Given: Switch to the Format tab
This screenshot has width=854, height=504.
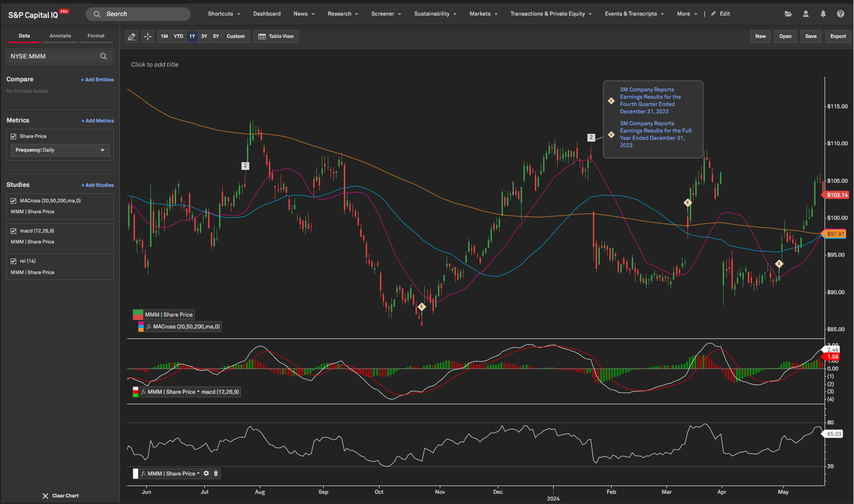Looking at the screenshot, I should point(96,36).
